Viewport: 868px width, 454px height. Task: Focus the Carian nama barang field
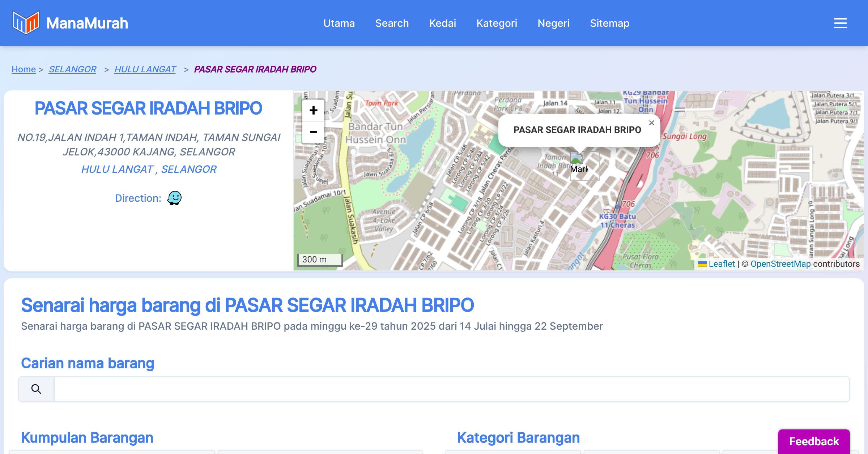coord(451,389)
